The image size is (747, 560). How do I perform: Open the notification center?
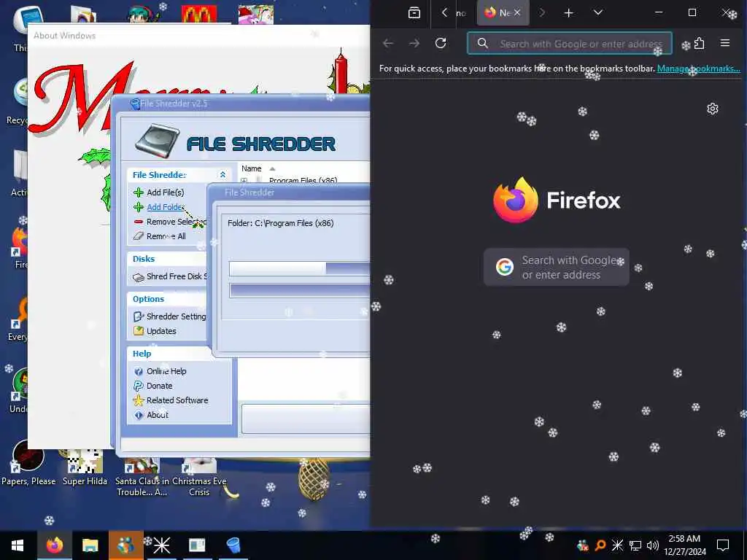(x=723, y=545)
